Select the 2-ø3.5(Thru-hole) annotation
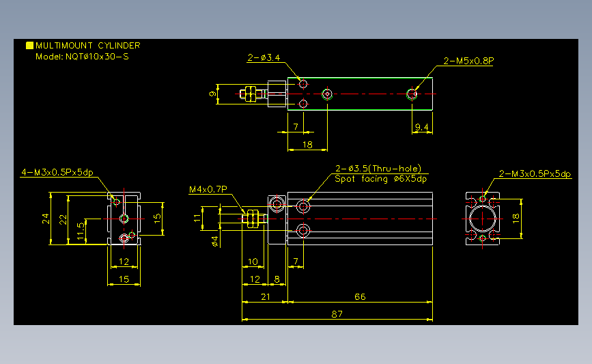Screen dimensions: 592x364 point(378,169)
